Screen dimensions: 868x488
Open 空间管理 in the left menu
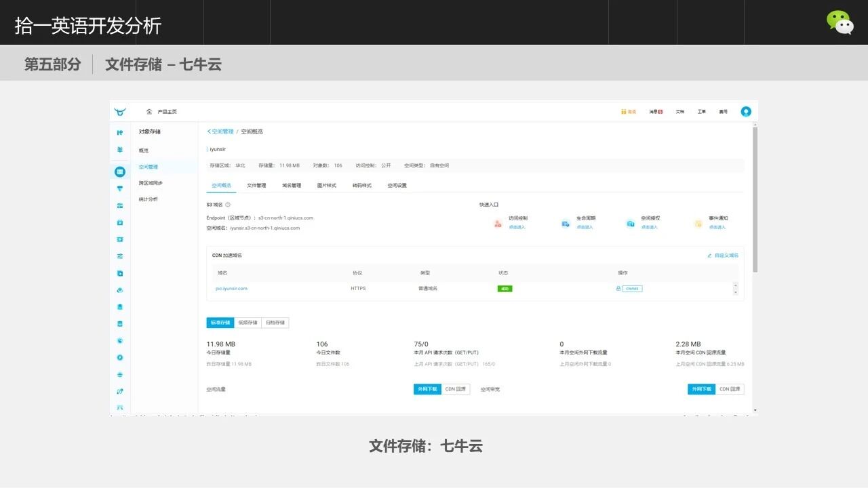pyautogui.click(x=149, y=167)
